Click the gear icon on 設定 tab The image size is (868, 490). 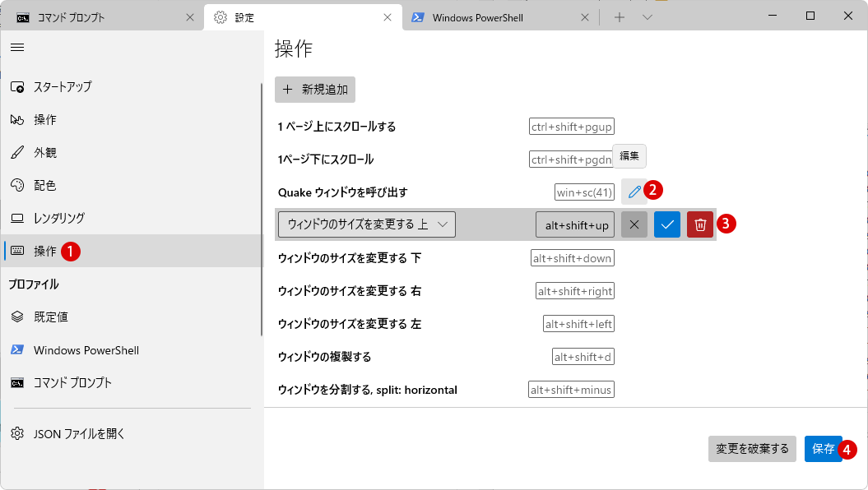[220, 18]
